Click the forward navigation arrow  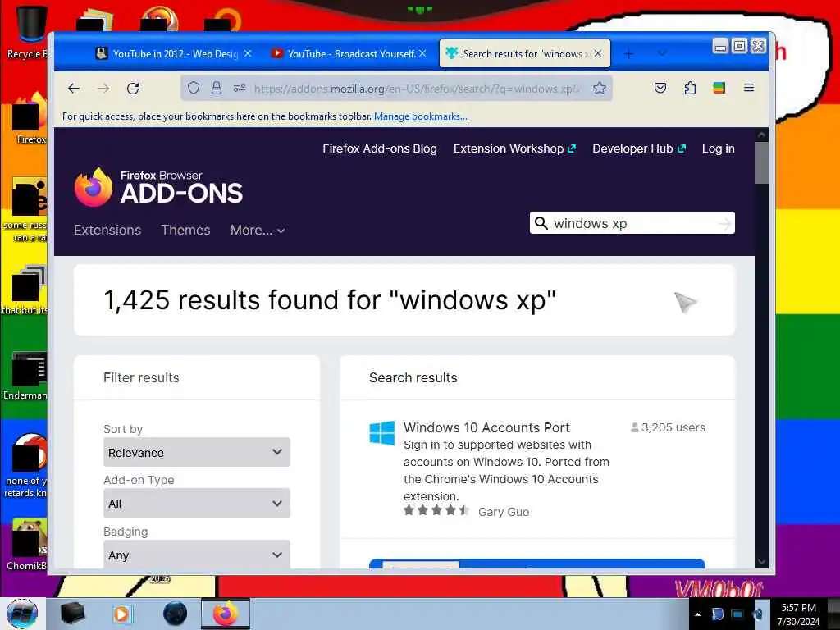point(103,89)
